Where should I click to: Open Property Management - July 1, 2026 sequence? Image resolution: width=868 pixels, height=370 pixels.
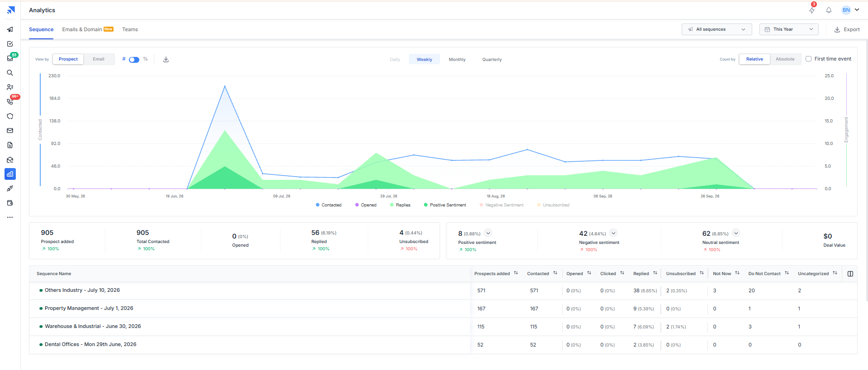[89, 308]
